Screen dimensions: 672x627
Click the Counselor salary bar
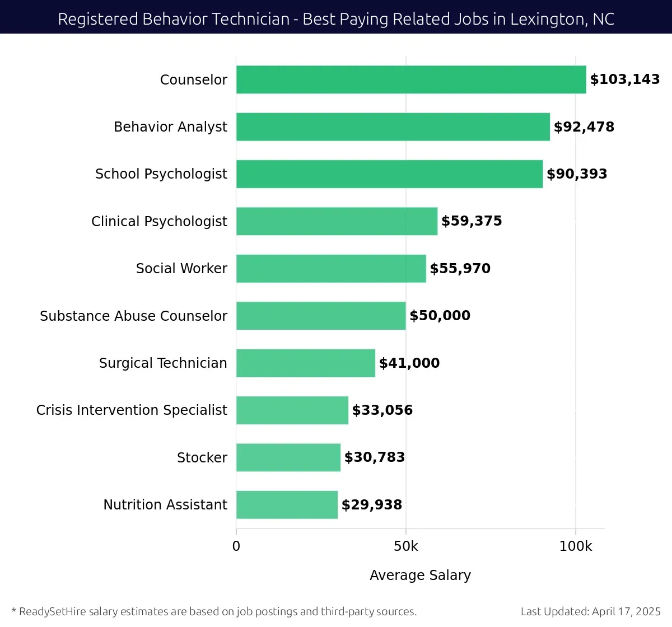tap(409, 79)
